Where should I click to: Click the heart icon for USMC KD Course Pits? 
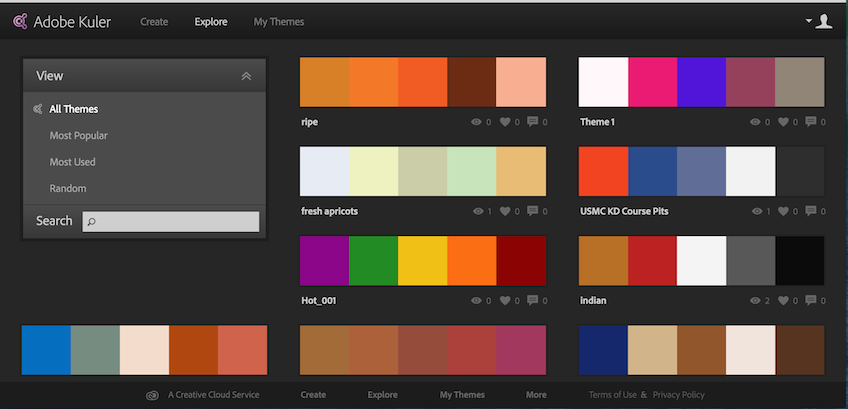point(783,211)
